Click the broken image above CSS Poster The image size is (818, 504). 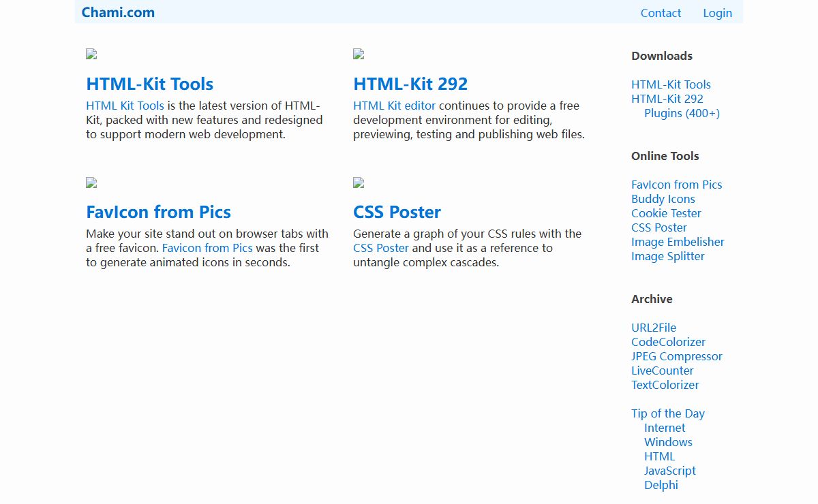[359, 183]
